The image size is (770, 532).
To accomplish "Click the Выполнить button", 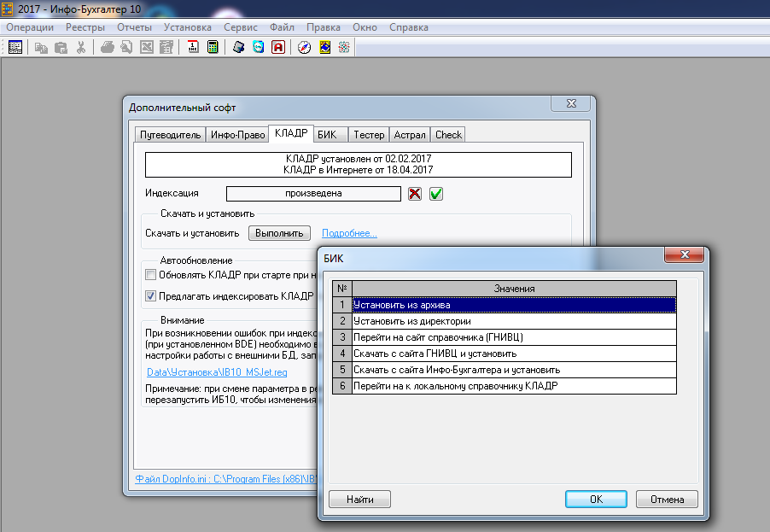I will coord(279,233).
